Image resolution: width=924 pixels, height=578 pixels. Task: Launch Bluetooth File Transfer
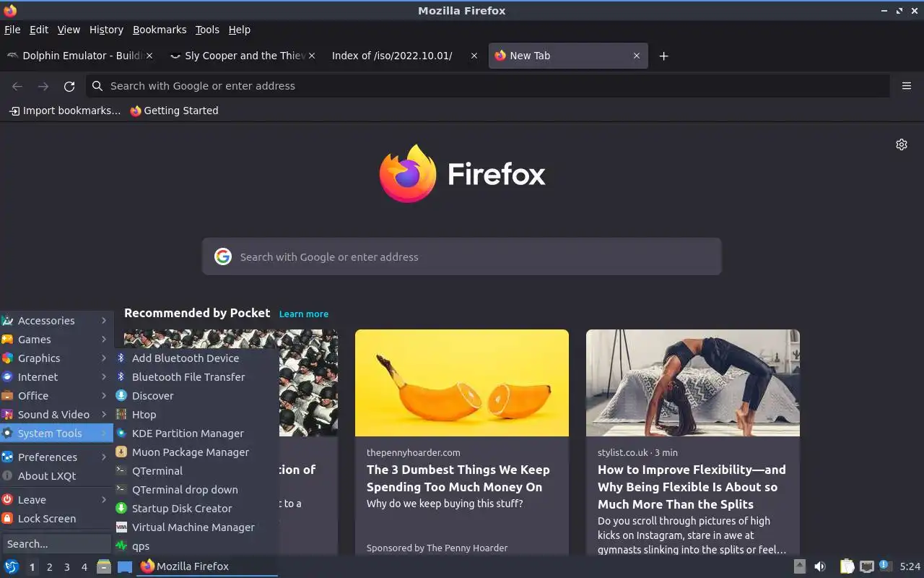[196, 377]
